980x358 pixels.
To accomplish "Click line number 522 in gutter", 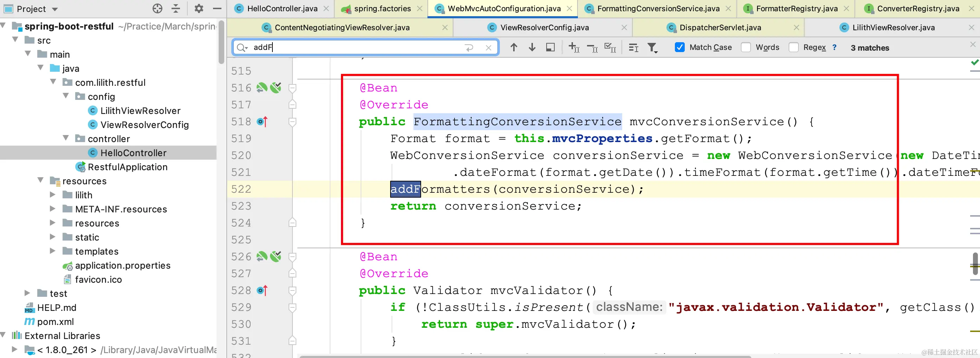I will [241, 189].
